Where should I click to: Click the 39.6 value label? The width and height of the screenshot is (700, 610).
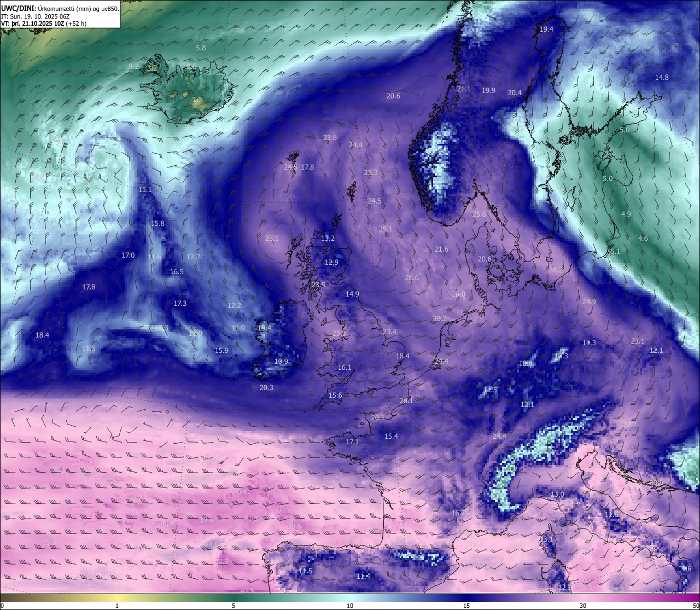click(294, 526)
